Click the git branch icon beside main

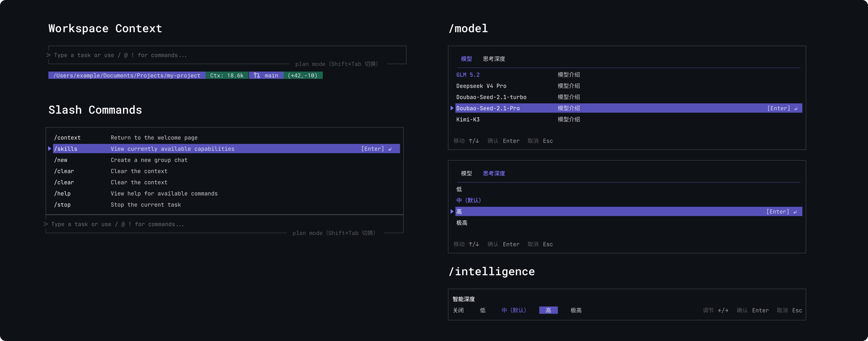(x=257, y=76)
